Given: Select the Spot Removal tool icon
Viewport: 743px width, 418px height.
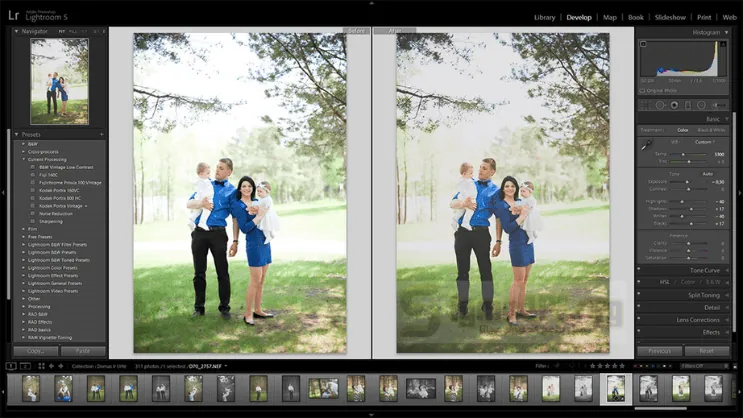Looking at the screenshot, I should 660,105.
